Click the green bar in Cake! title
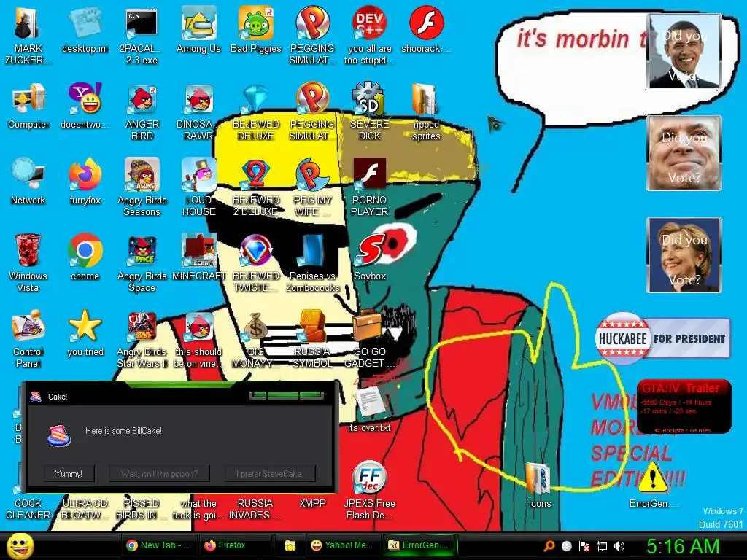This screenshot has height=560, width=747. 286,394
